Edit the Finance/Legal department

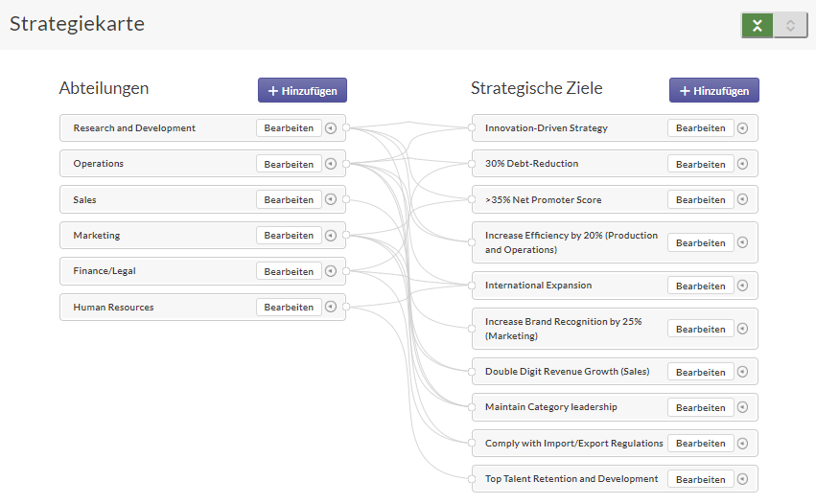click(289, 271)
